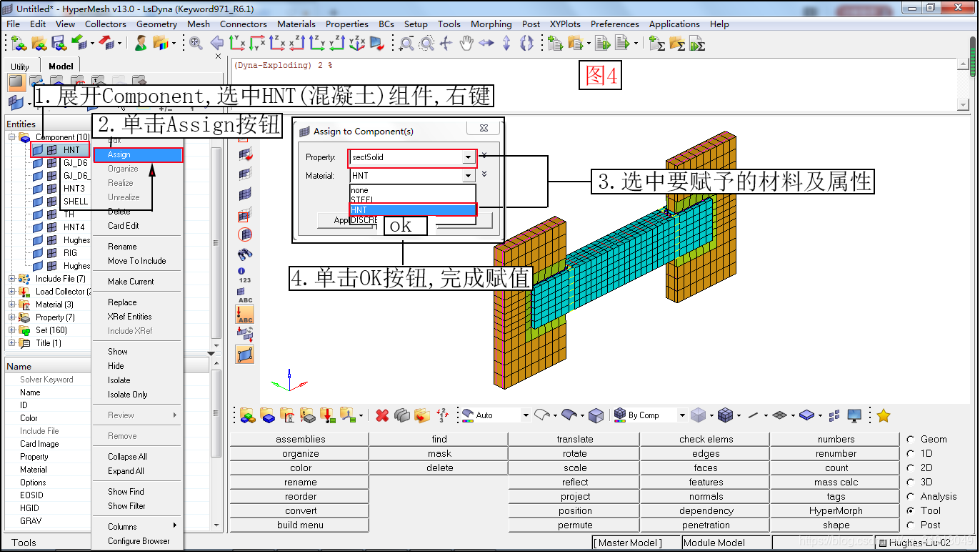Click the check elems panel button
This screenshot has width=980, height=554.
pos(706,440)
